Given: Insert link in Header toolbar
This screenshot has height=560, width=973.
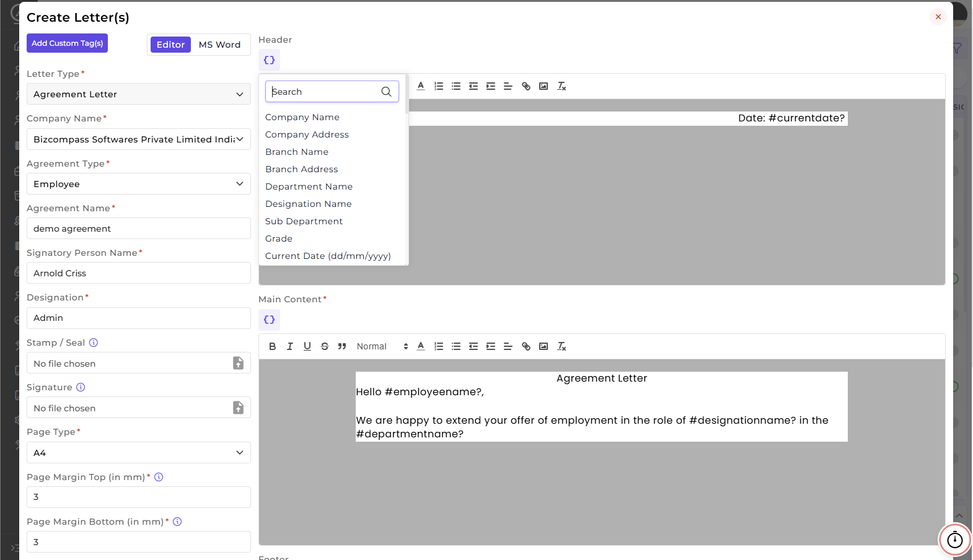Looking at the screenshot, I should coord(526,86).
